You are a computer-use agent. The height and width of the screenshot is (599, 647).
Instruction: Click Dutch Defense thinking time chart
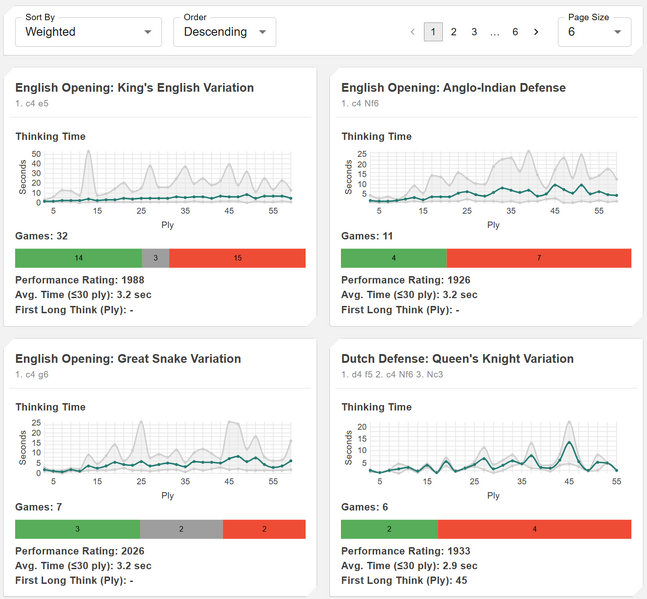pos(493,448)
